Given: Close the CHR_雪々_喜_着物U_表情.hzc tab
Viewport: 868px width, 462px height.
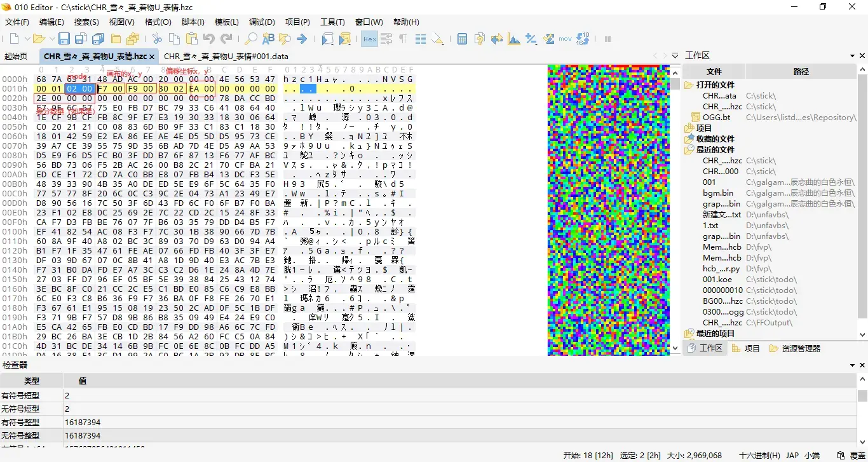Looking at the screenshot, I should click(153, 57).
